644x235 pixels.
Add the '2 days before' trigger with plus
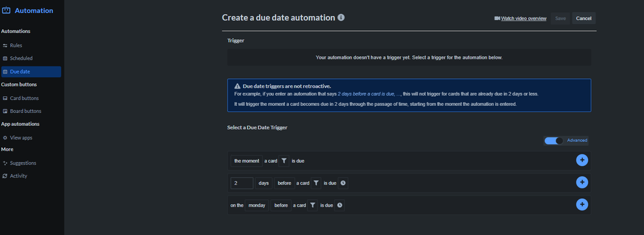pyautogui.click(x=582, y=182)
